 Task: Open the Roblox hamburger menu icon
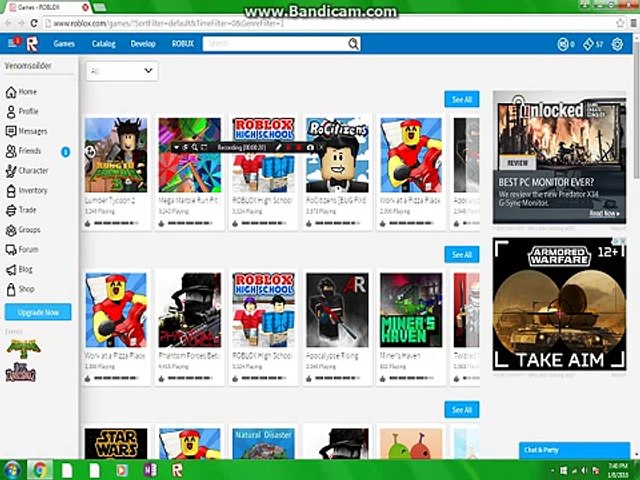tap(12, 43)
